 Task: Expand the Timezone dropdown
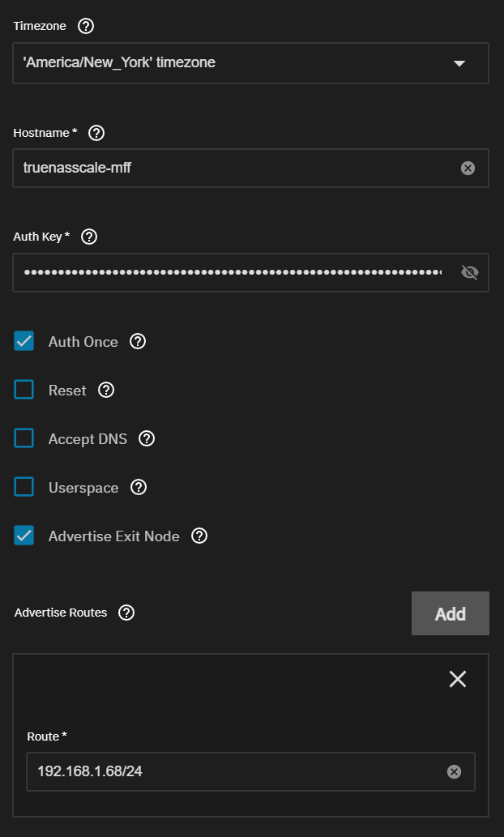pyautogui.click(x=251, y=63)
